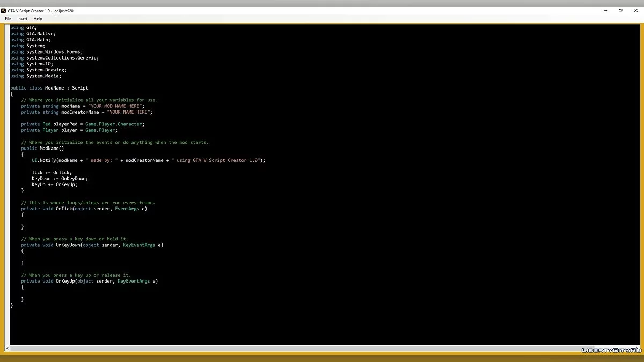644x362 pixels.
Task: Minimize the Script Creator window
Action: 605,10
